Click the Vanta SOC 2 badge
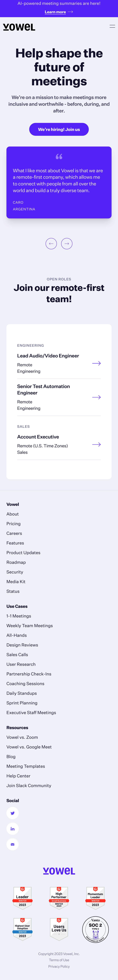Image resolution: width=118 pixels, height=980 pixels. click(96, 929)
